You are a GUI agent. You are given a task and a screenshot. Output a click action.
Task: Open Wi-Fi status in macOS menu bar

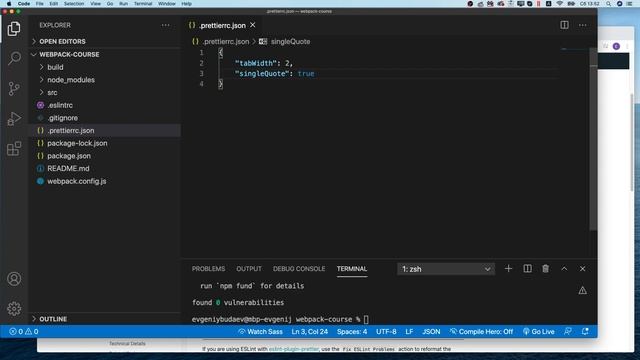tap(560, 4)
